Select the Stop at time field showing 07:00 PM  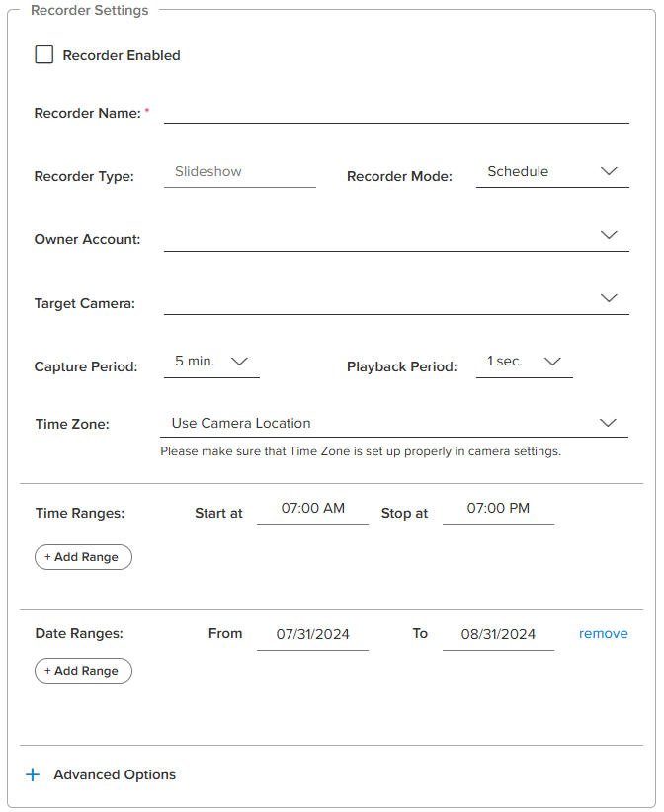coord(498,509)
